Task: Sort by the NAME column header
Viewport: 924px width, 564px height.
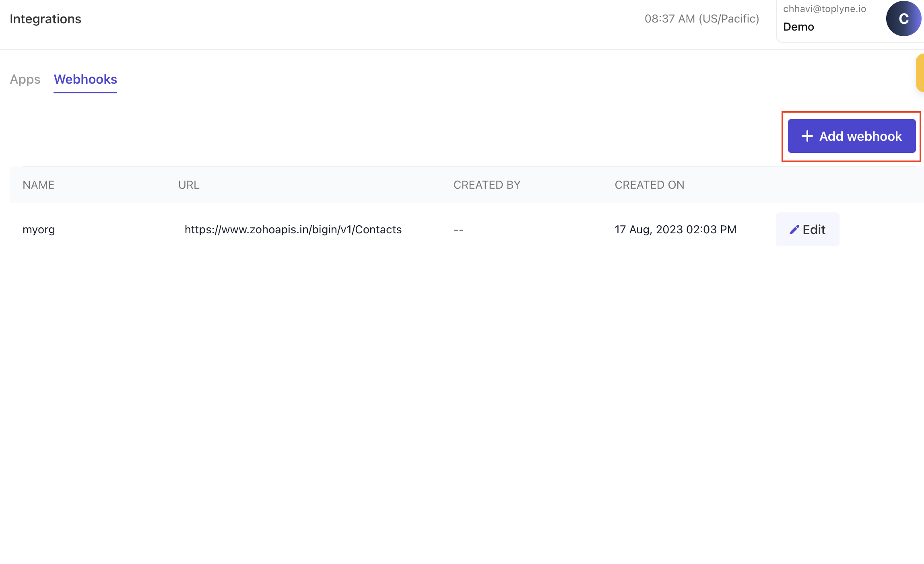Action: point(38,185)
